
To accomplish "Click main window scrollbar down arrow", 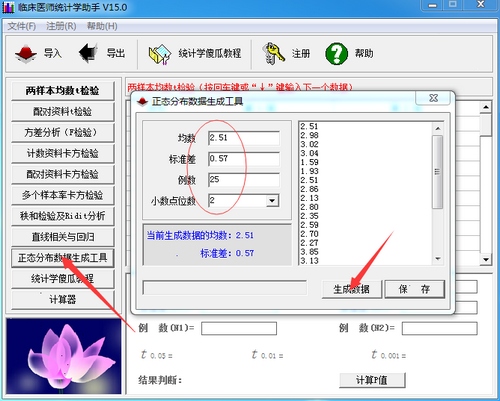I will click(486, 259).
